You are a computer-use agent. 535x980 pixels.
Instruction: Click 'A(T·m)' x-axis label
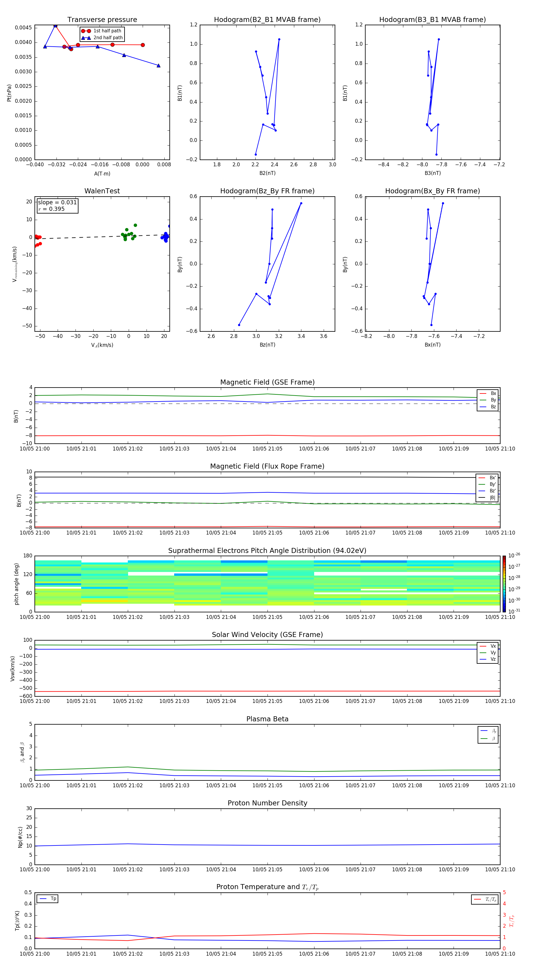point(102,174)
